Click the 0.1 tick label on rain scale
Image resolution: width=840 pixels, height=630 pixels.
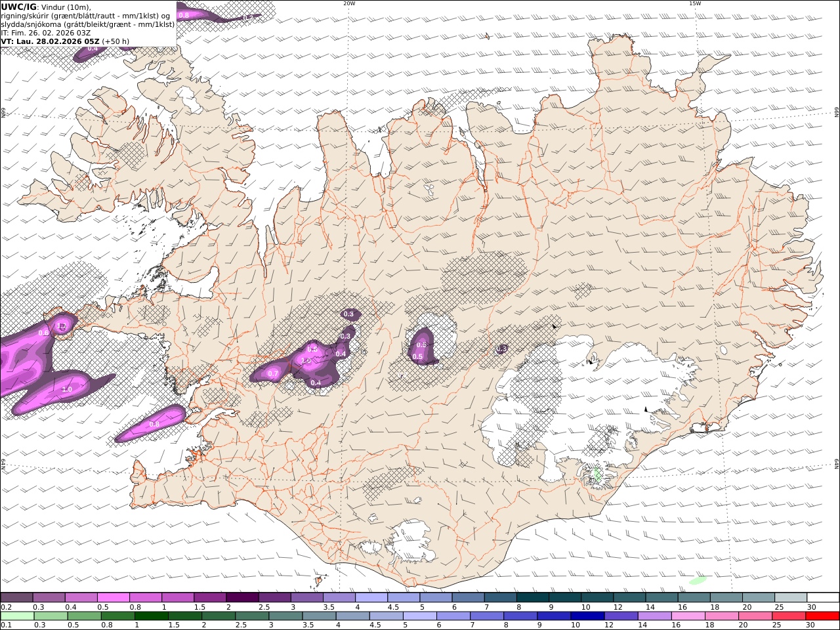point(5,625)
